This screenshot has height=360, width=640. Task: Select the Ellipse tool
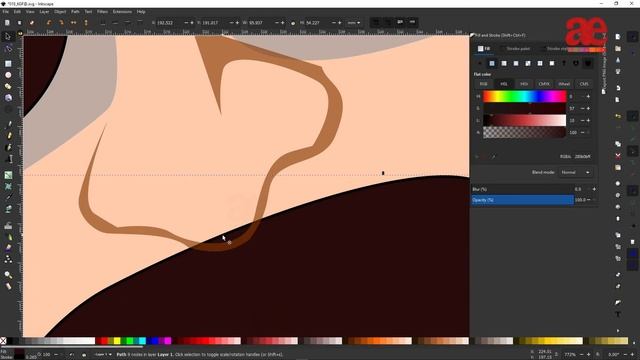click(8, 75)
